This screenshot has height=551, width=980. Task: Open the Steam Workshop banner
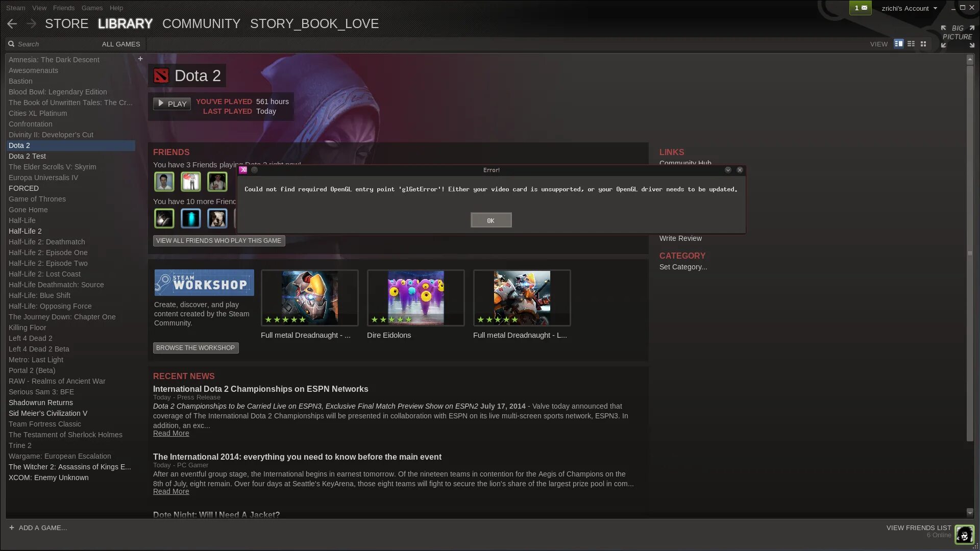(204, 283)
